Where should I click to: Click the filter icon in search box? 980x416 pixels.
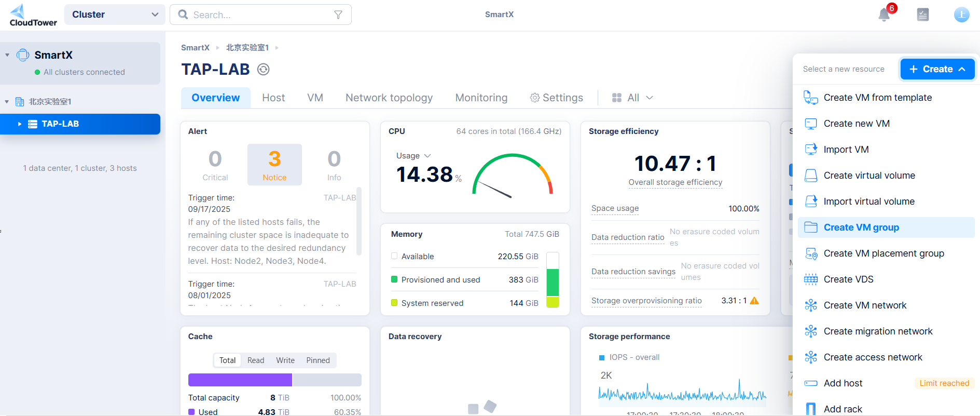click(x=338, y=15)
